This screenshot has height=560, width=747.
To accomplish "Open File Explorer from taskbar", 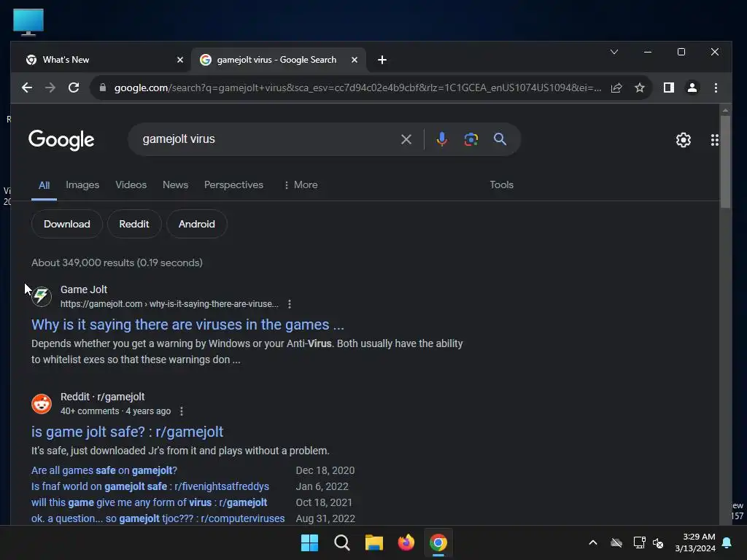I will click(374, 542).
